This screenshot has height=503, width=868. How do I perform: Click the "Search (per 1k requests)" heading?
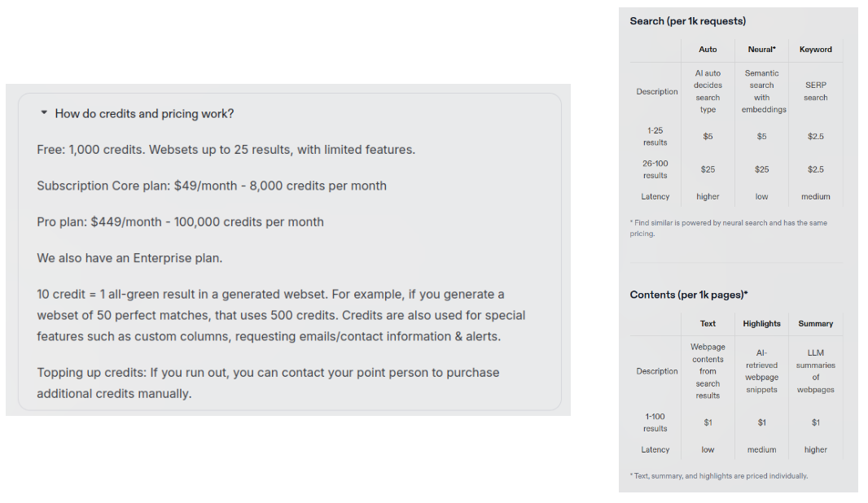687,21
